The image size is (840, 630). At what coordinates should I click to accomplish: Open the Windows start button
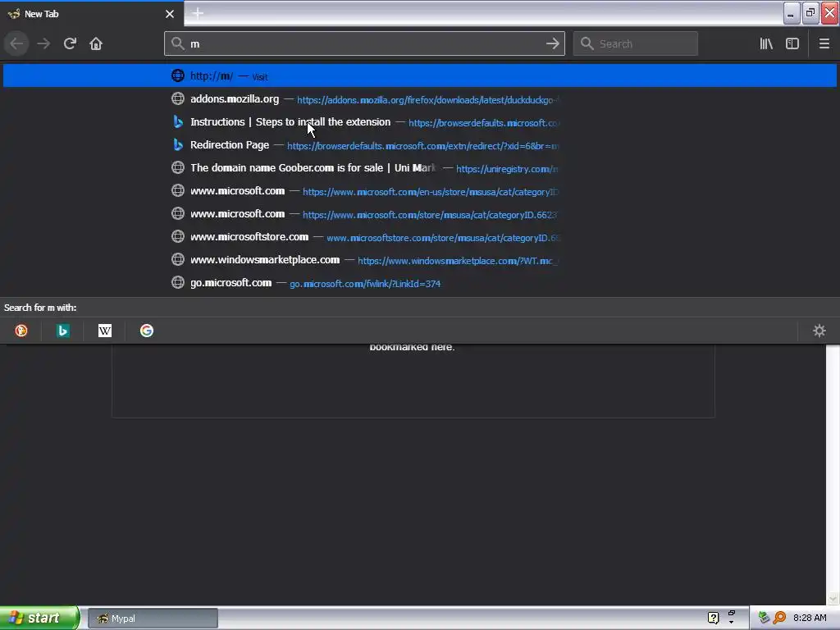click(x=39, y=618)
